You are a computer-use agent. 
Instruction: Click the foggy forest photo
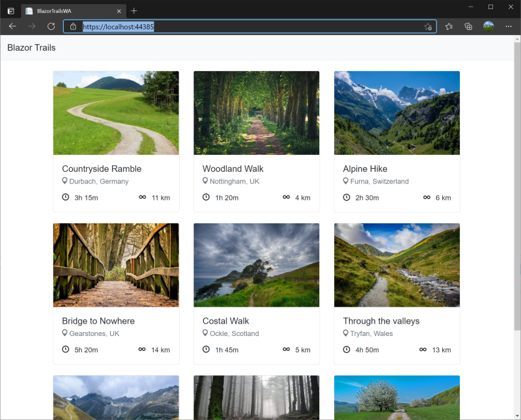click(x=257, y=397)
